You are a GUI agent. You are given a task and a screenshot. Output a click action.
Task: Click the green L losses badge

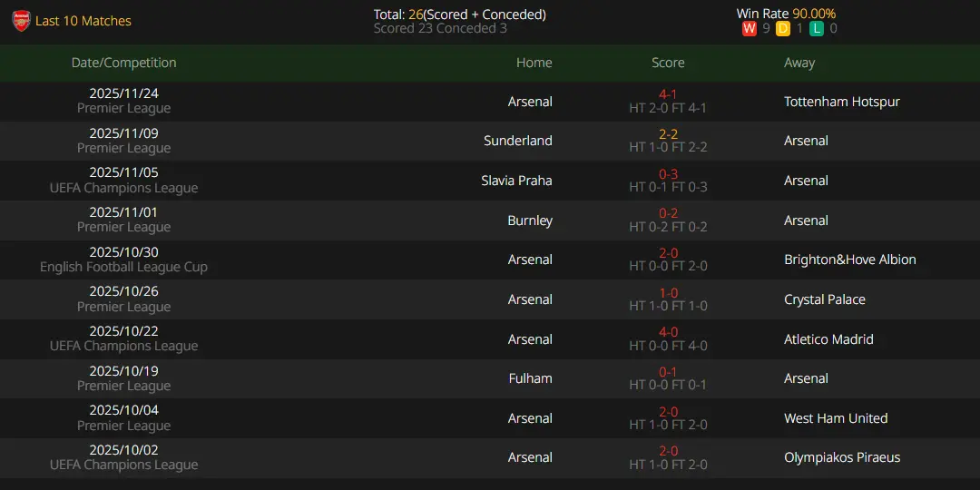[x=817, y=29]
